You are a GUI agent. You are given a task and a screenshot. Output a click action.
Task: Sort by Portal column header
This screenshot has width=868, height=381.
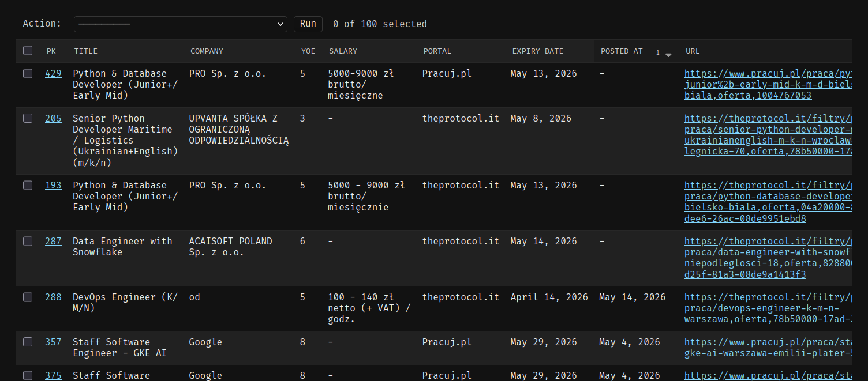tap(437, 51)
